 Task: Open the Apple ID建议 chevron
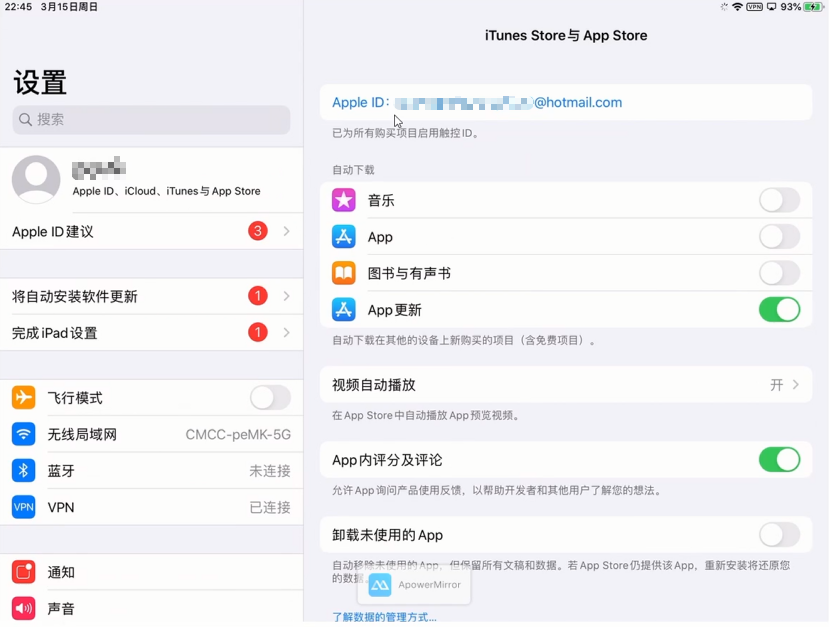click(x=287, y=231)
